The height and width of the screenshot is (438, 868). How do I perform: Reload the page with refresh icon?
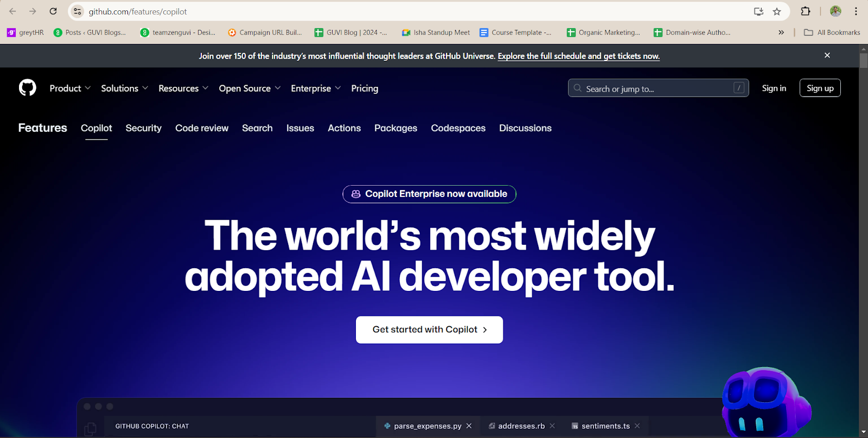click(53, 11)
